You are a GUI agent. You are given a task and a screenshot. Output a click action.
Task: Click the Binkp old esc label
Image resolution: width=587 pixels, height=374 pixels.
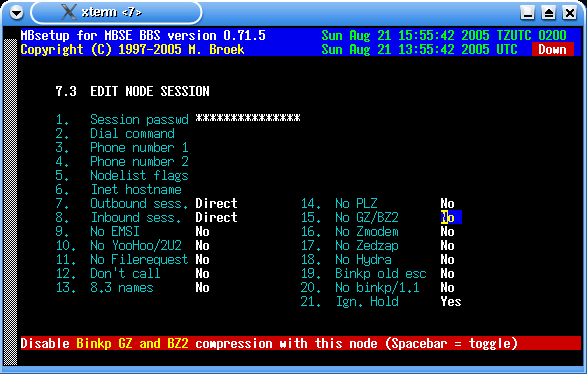pos(381,274)
